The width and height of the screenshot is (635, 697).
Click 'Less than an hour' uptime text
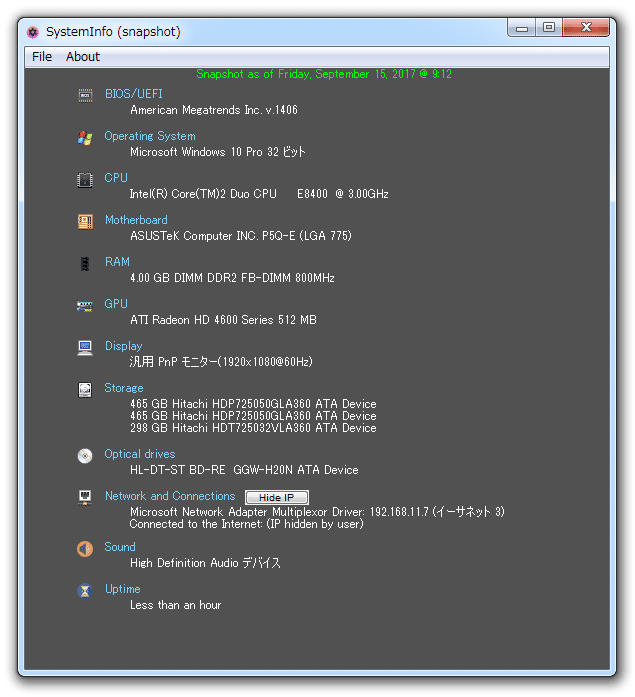pos(176,605)
